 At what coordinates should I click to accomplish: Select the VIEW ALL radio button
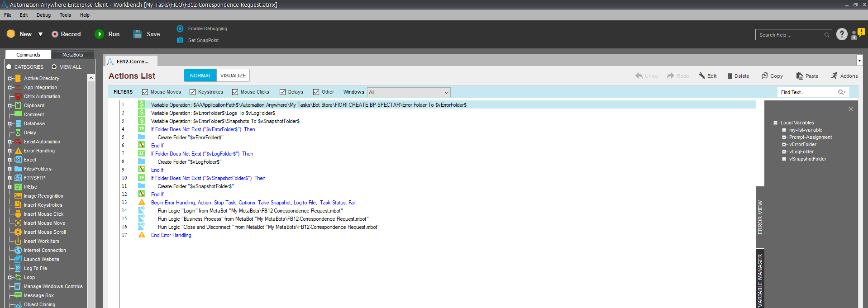[x=54, y=67]
